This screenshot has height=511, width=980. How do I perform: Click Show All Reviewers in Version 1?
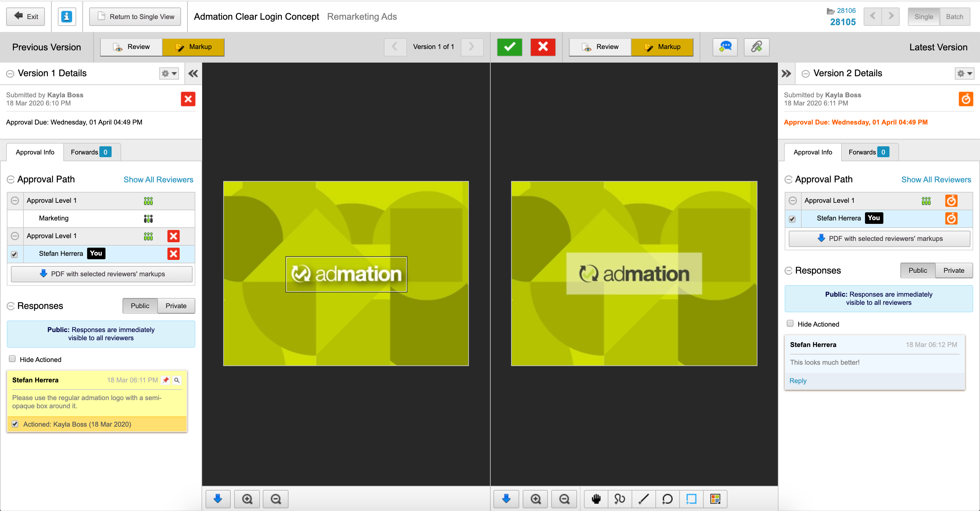click(158, 180)
